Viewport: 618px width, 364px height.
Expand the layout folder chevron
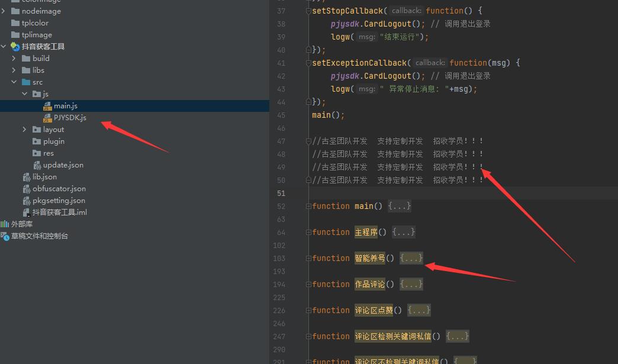[x=24, y=130]
